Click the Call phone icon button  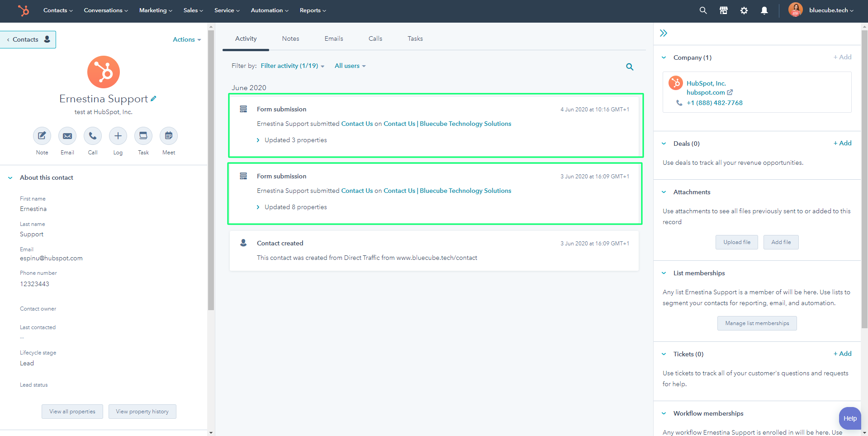coord(93,136)
